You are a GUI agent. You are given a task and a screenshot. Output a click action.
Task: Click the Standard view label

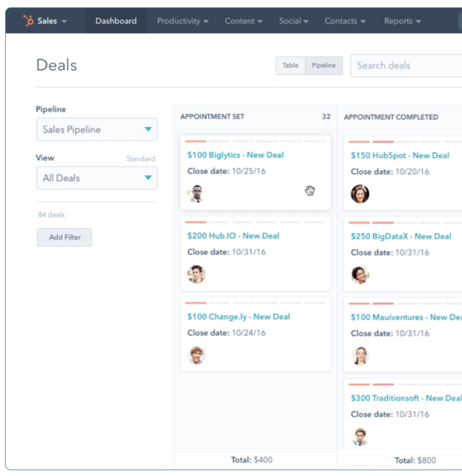[141, 159]
